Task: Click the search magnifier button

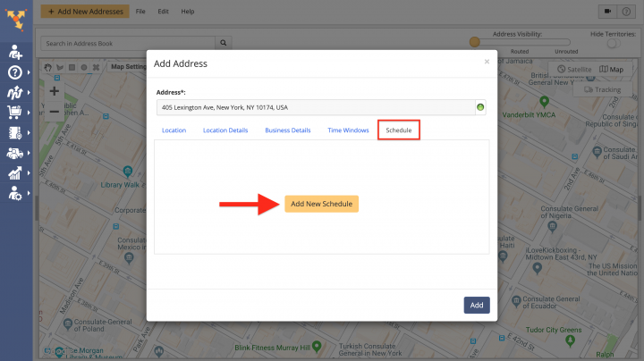Action: pyautogui.click(x=224, y=43)
